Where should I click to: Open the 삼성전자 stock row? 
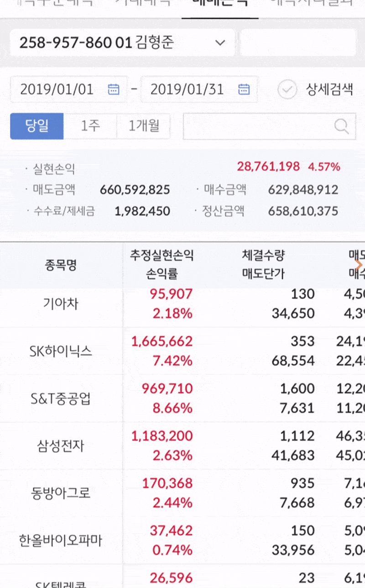coord(61,446)
